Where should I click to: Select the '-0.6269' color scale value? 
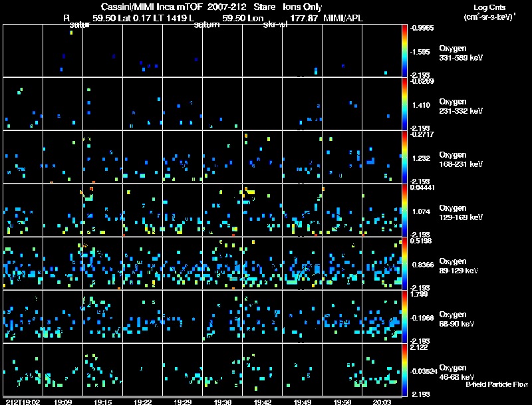(422, 81)
